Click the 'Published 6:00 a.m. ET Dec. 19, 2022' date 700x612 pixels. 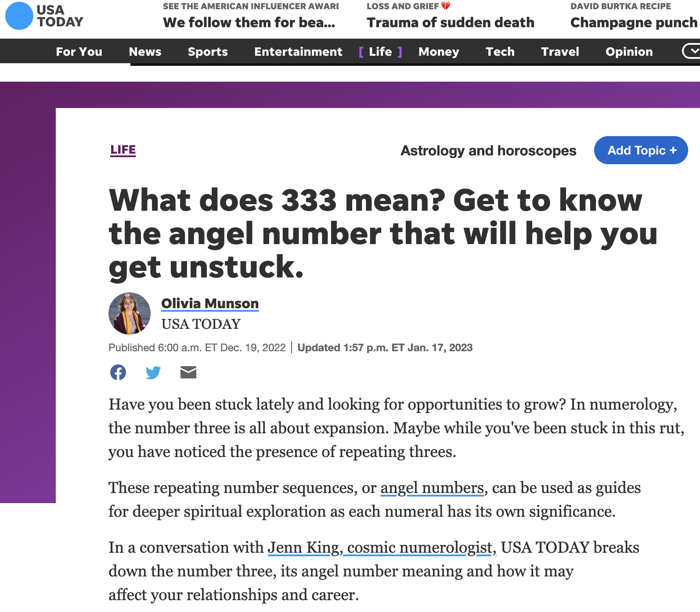[197, 348]
